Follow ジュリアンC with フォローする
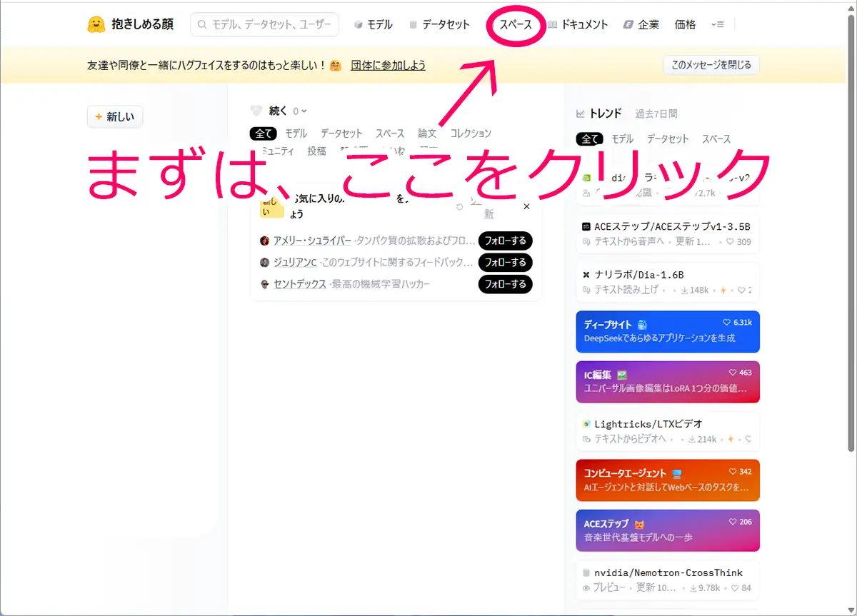Screen dimensions: 857x616 coord(506,263)
